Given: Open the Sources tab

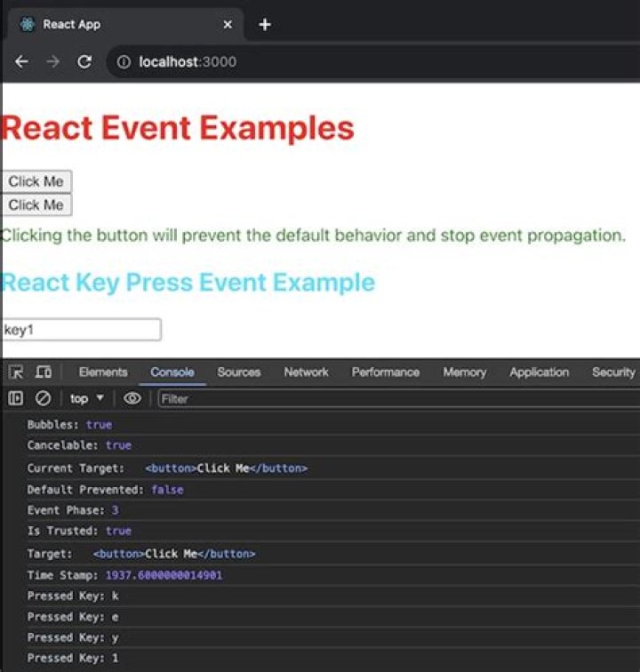Looking at the screenshot, I should 239,372.
